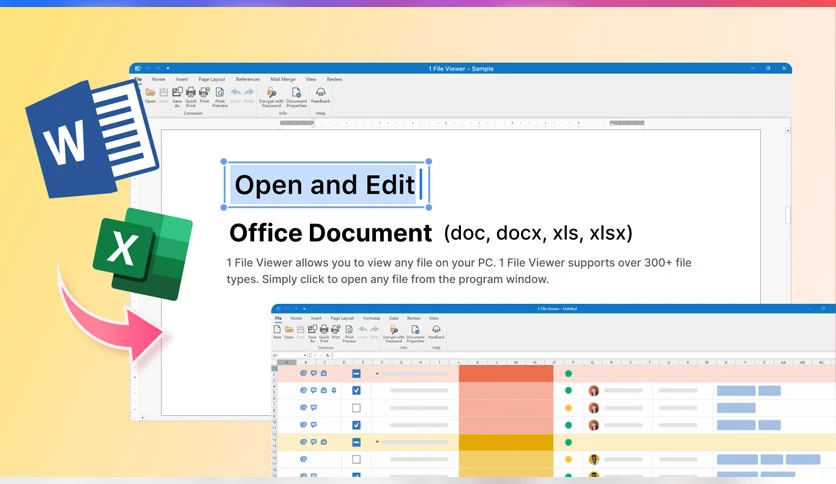This screenshot has width=836, height=484.
Task: Open Home tab in the Sample document window
Action: tap(158, 79)
